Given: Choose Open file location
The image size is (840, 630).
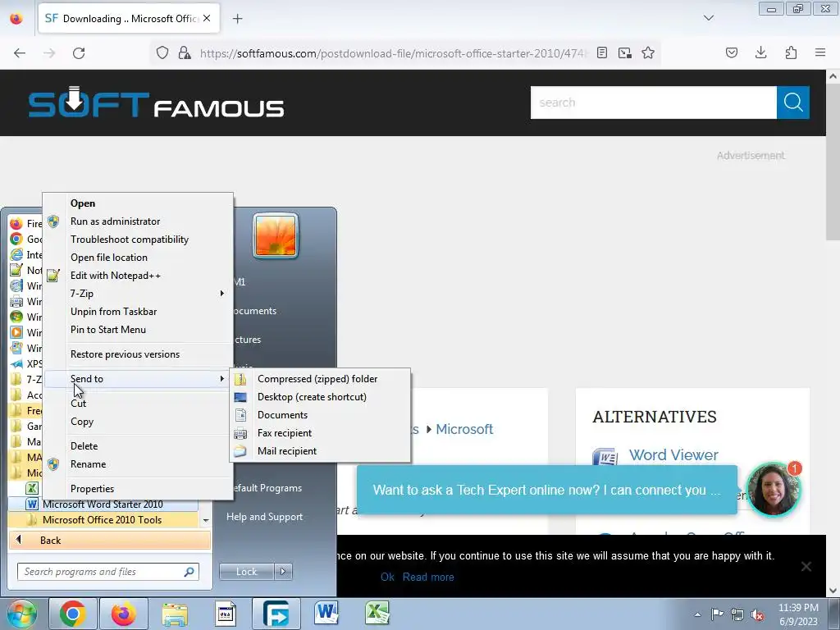Looking at the screenshot, I should tap(138, 257).
